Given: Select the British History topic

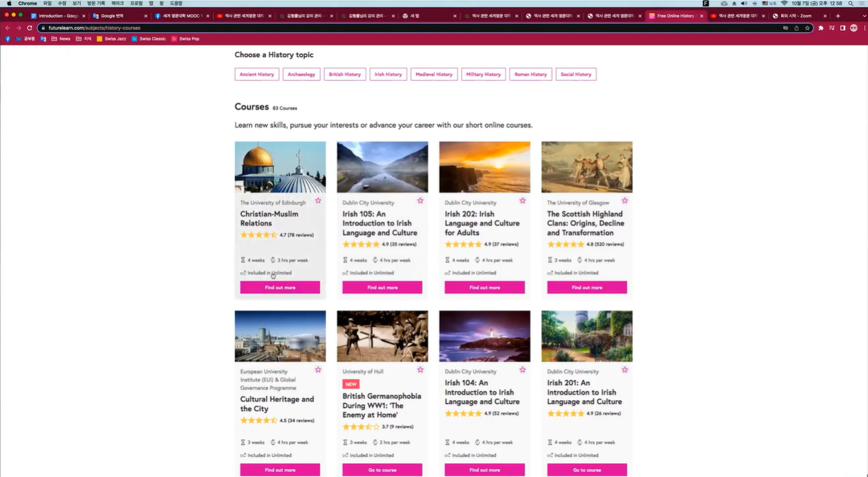Looking at the screenshot, I should point(345,74).
